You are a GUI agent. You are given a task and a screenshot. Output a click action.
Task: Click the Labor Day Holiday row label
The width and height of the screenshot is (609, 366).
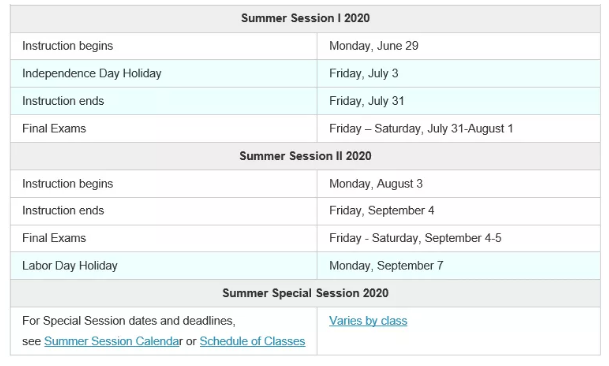point(70,266)
